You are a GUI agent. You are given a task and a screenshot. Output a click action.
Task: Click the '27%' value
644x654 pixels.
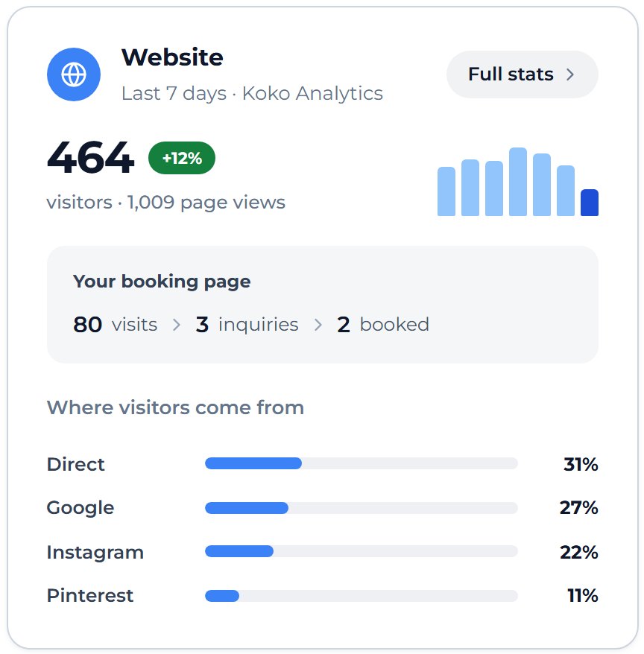pos(579,508)
